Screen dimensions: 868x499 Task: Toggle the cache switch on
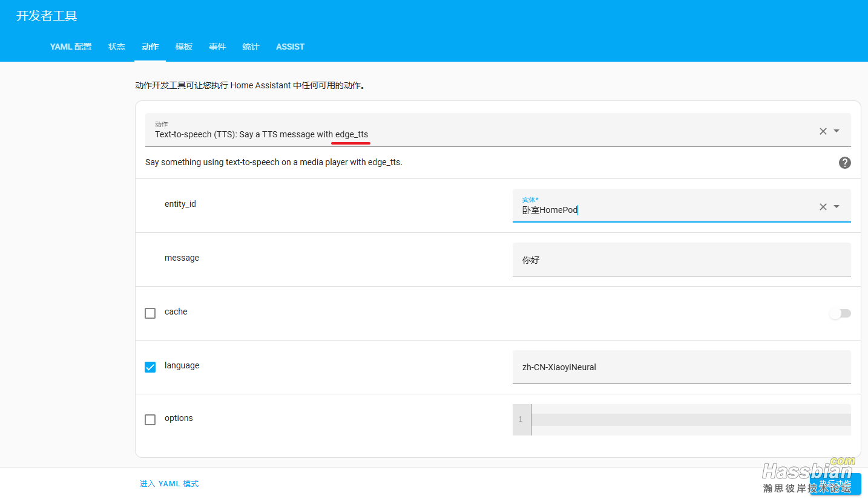[x=840, y=313]
